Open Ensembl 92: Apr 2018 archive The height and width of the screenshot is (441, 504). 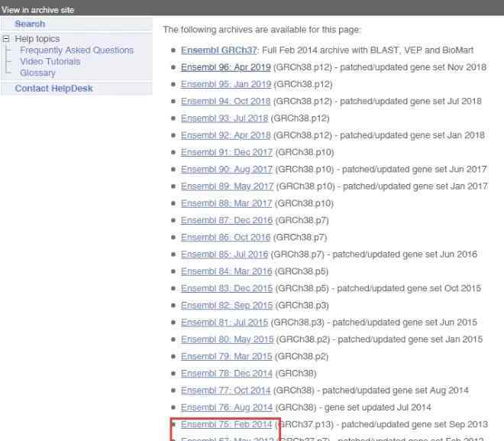pos(225,135)
